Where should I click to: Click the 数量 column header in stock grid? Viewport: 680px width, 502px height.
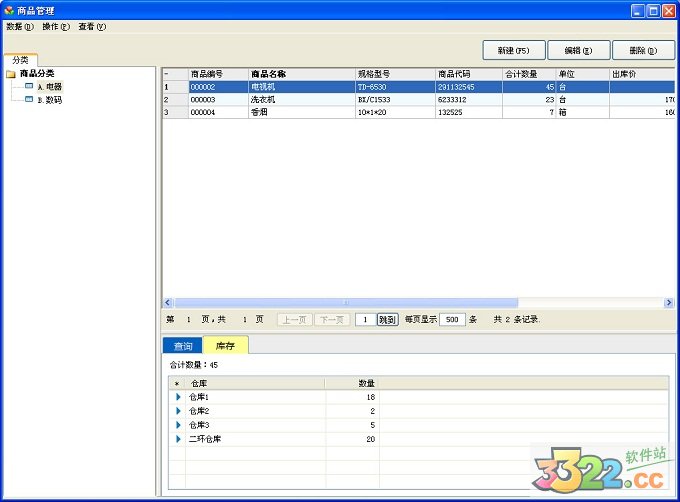tap(352, 383)
